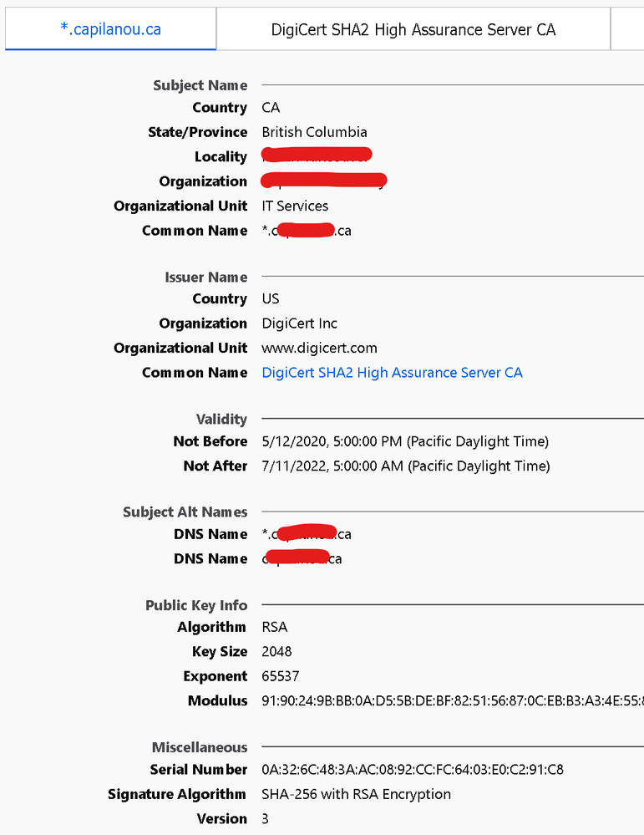Select the *.capilanou.ca certificate tab
The image size is (644, 835).
tap(111, 28)
